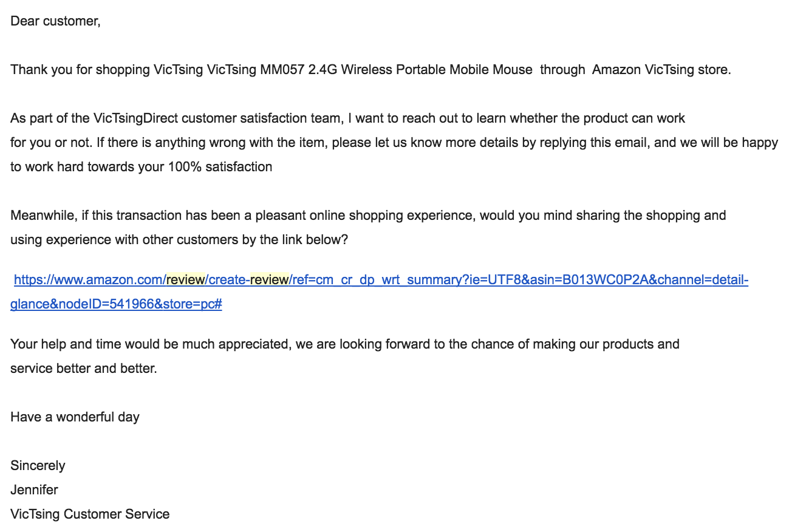Click the line starting with 'Meanwhile, if this transaction'

tap(368, 216)
